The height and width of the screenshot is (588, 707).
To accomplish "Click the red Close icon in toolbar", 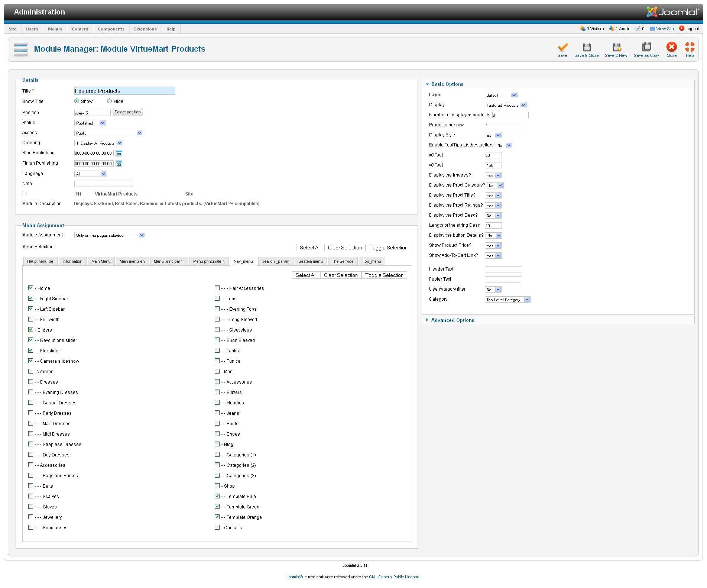I will click(x=671, y=47).
